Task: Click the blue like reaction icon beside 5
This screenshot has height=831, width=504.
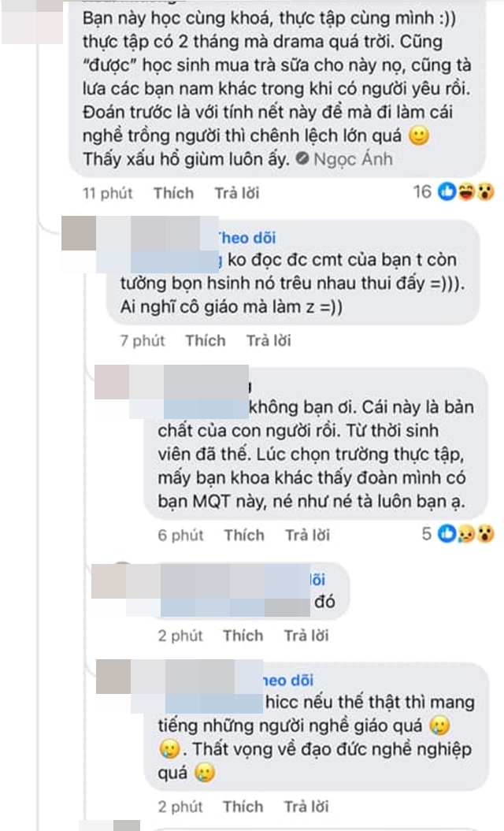Action: pos(447,534)
